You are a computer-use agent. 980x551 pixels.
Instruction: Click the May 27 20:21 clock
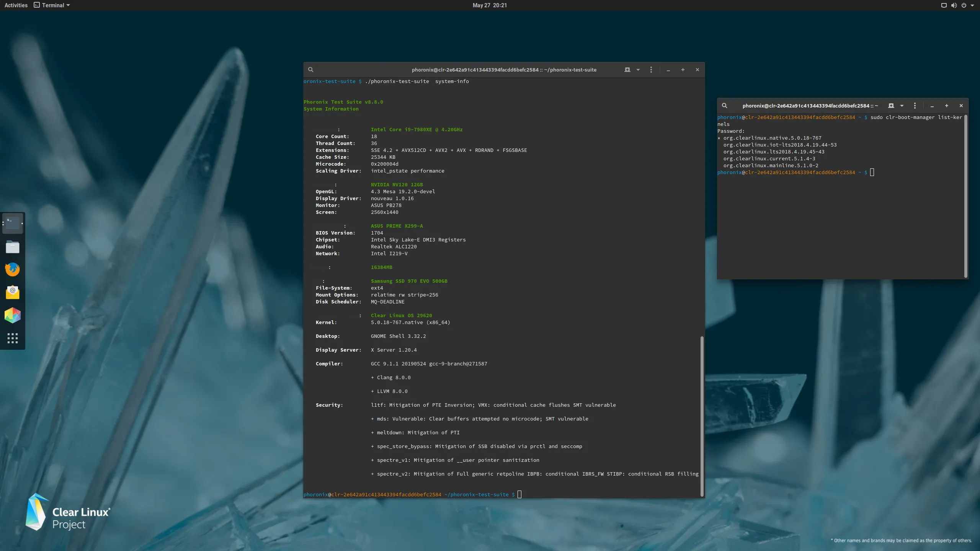click(x=490, y=5)
